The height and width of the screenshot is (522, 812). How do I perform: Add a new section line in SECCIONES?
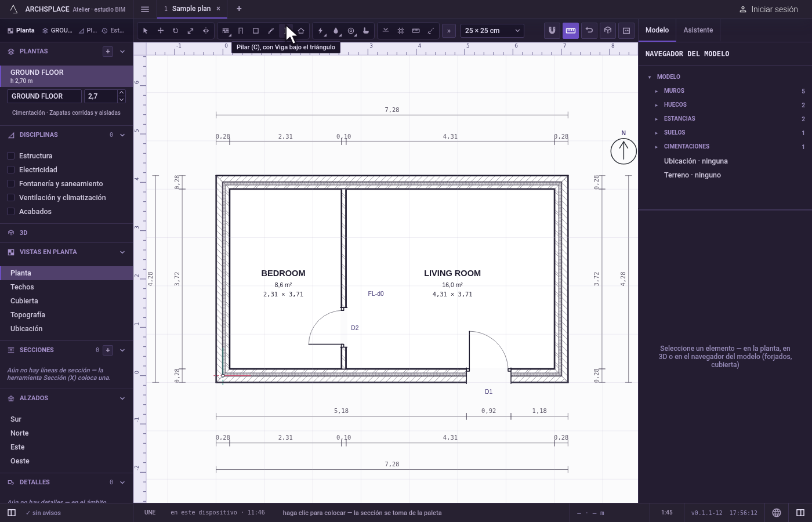(x=108, y=350)
